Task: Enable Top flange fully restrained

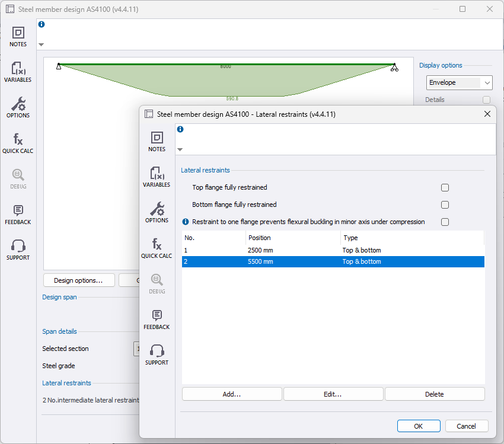Action: 445,187
